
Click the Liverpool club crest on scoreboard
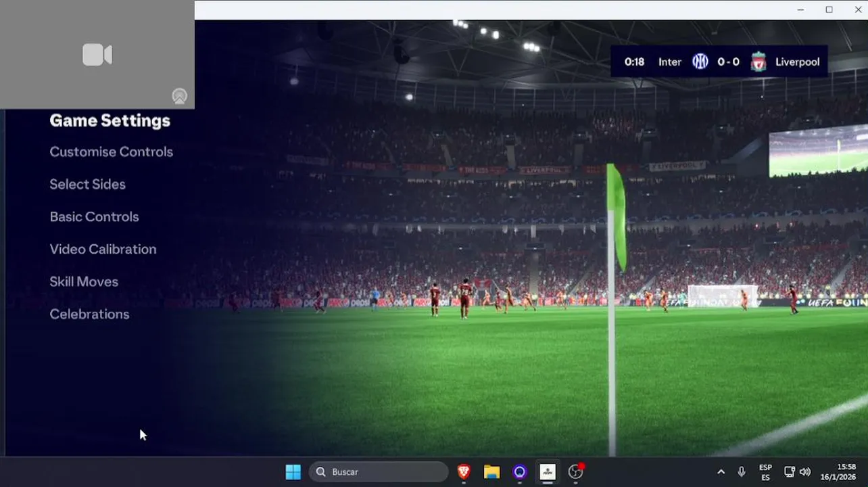pyautogui.click(x=758, y=62)
